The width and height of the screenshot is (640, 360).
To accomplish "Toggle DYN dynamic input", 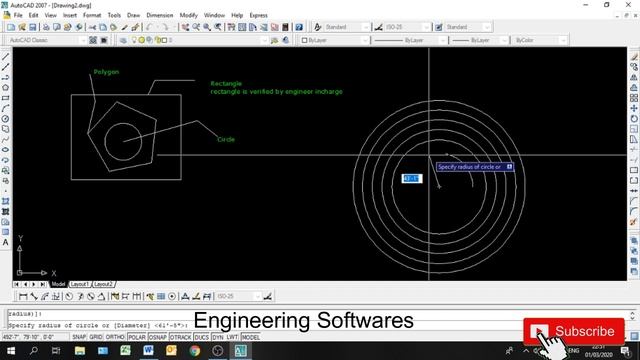I will pos(218,337).
